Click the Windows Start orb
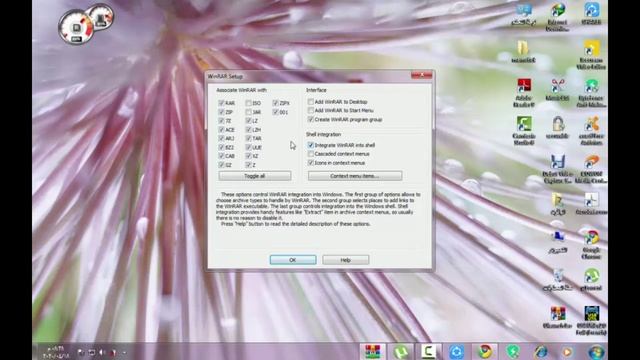640x360 pixels. coord(596,351)
